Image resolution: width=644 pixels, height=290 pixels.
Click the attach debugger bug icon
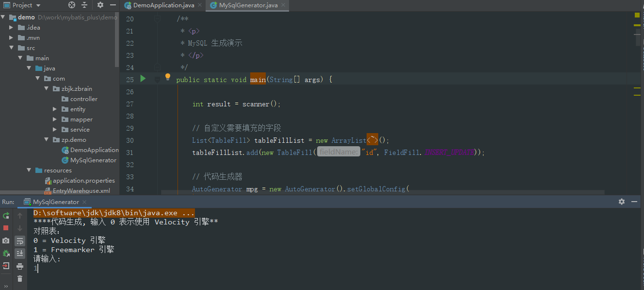(6, 253)
